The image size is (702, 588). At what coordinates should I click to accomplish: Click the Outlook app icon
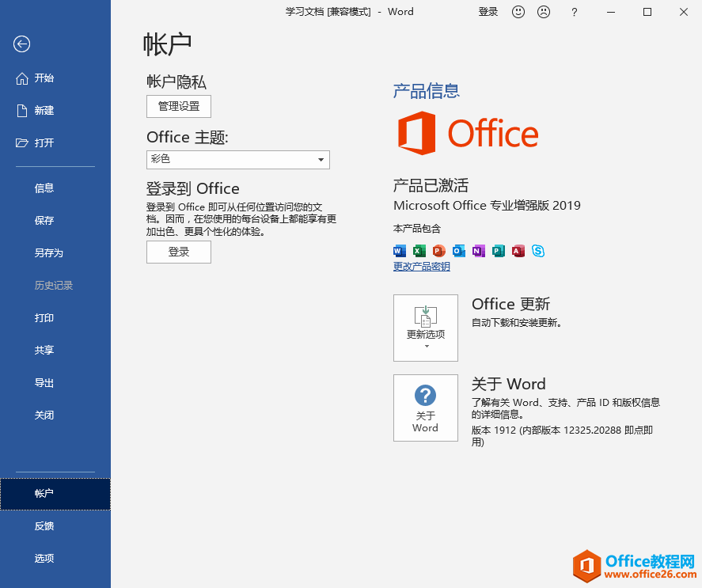459,251
